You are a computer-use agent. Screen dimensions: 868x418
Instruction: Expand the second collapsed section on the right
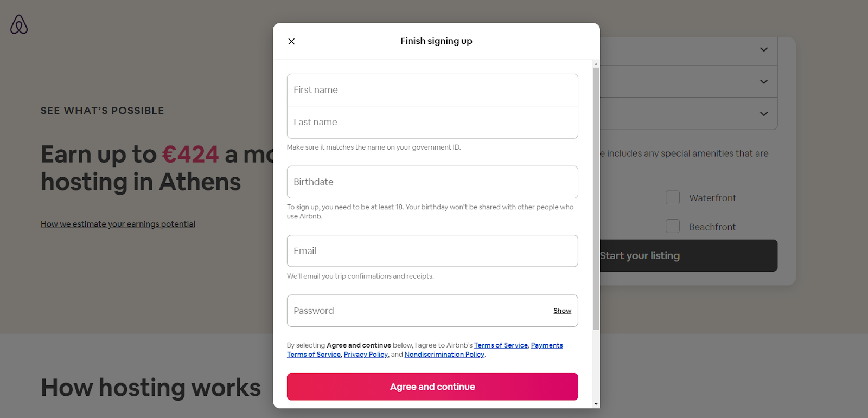click(x=763, y=81)
